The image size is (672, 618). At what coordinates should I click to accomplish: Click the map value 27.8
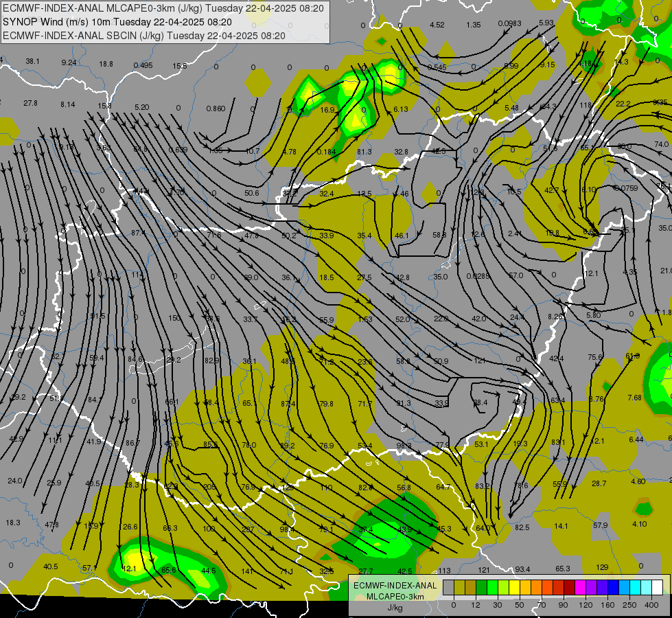pyautogui.click(x=30, y=104)
